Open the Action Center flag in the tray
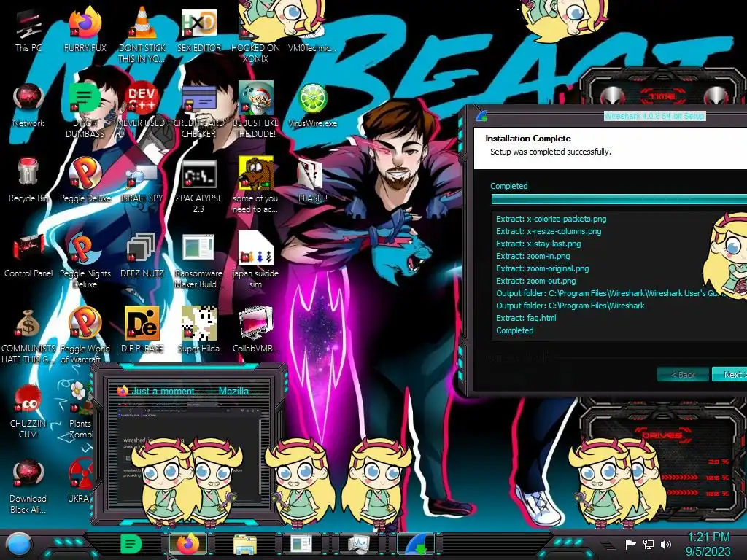Screen dimensions: 747x560 631,544
